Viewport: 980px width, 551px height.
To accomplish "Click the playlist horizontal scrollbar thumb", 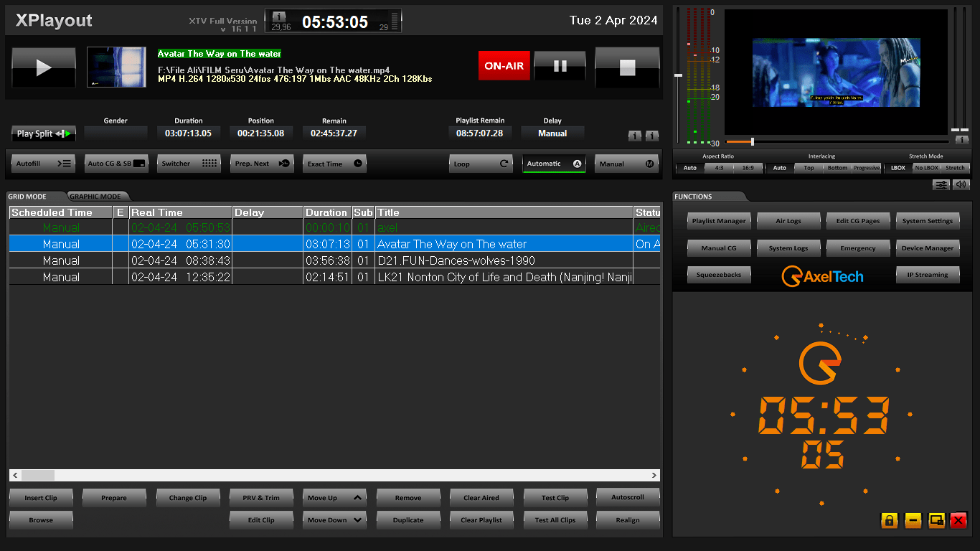I will [x=37, y=475].
